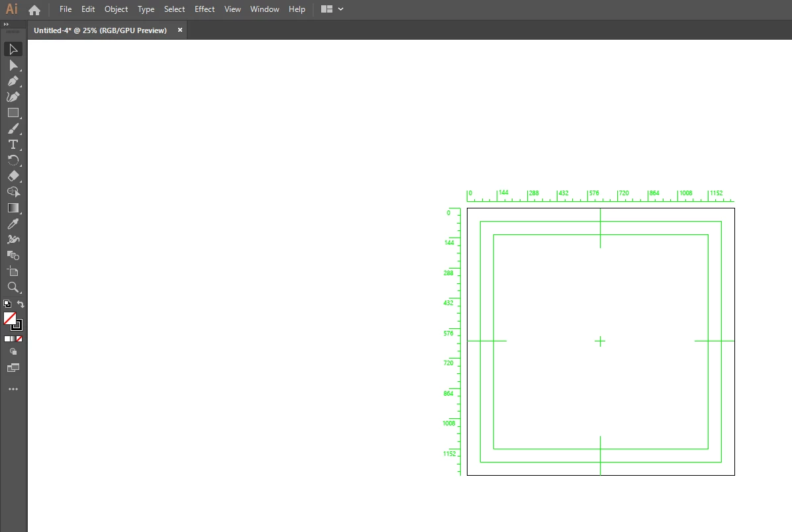Open the Window menu
Viewport: 792px width, 532px height.
pyautogui.click(x=265, y=9)
